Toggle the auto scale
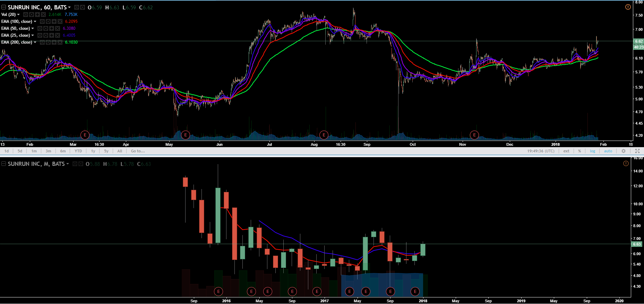 (x=608, y=151)
